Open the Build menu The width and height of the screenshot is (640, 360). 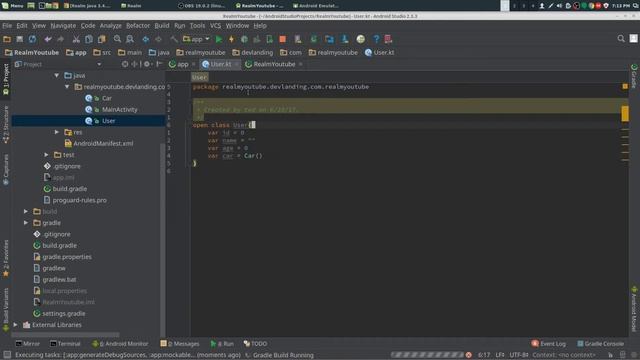[162, 25]
